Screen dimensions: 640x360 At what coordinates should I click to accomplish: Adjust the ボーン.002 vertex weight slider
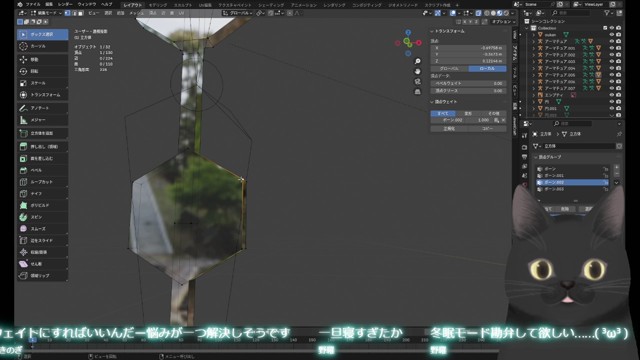coord(462,120)
